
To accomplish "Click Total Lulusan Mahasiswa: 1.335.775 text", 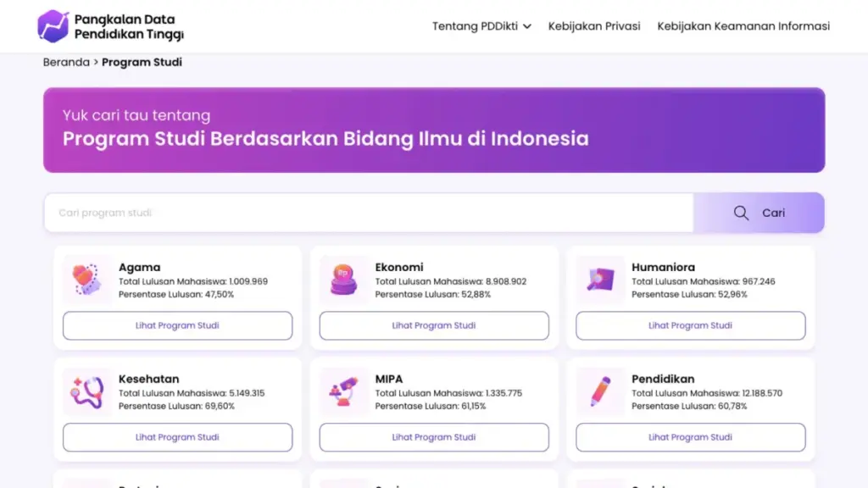I will (x=448, y=393).
